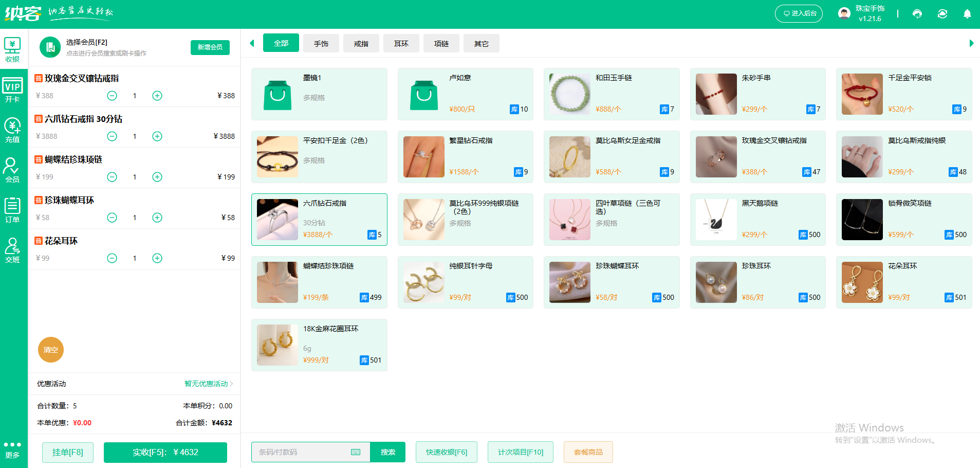The image size is (980, 468).
Task: Click the notification bell icon
Action: tap(967, 14)
